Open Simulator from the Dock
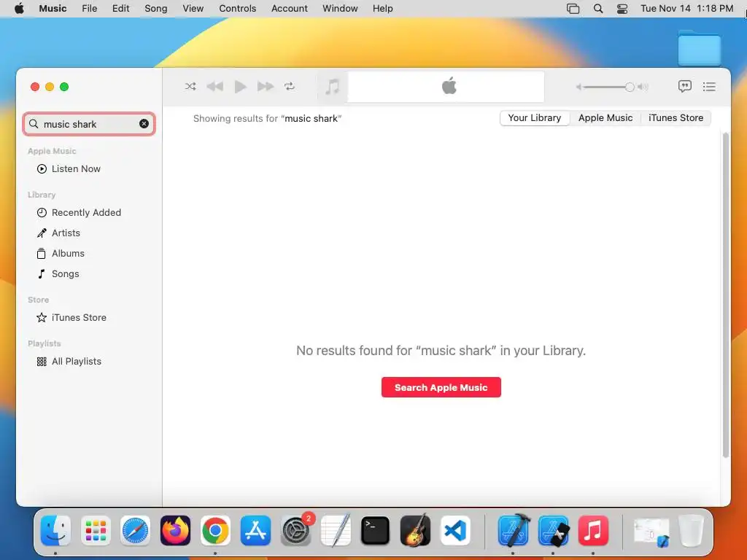The width and height of the screenshot is (747, 560). coord(553,531)
